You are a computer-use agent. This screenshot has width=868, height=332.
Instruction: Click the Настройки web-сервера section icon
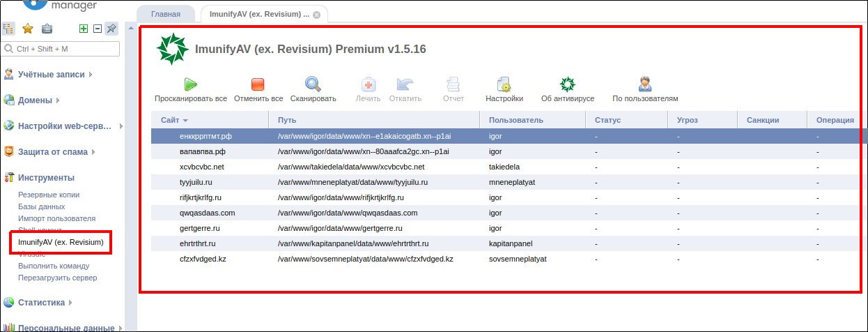pos(9,126)
